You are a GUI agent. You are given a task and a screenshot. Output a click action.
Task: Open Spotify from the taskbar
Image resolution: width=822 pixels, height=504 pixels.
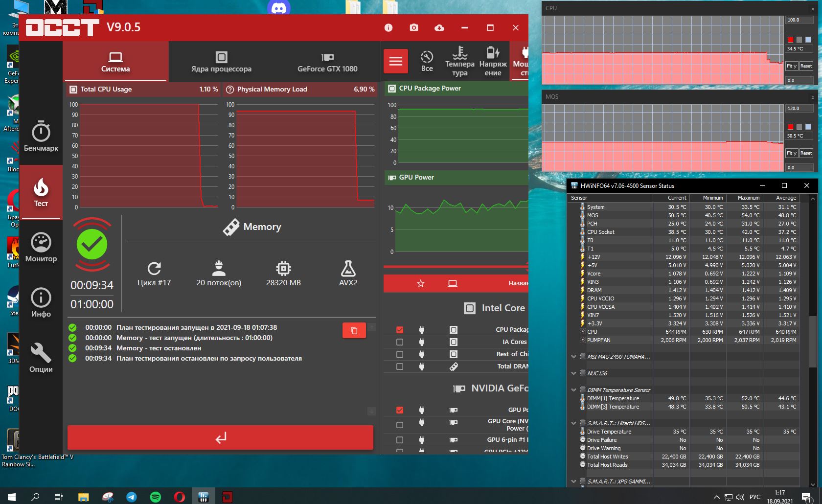click(156, 497)
